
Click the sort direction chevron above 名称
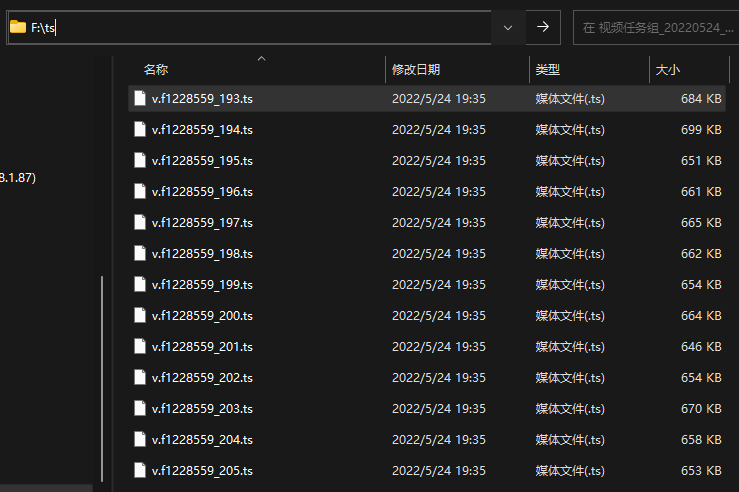(262, 59)
